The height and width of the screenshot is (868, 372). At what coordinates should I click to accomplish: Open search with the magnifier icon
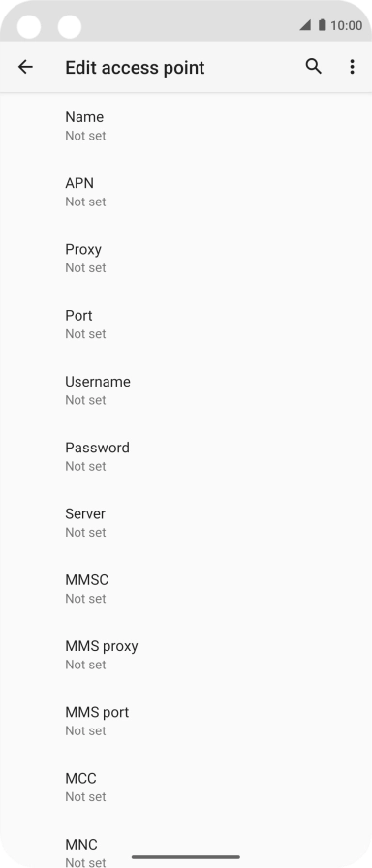(313, 67)
